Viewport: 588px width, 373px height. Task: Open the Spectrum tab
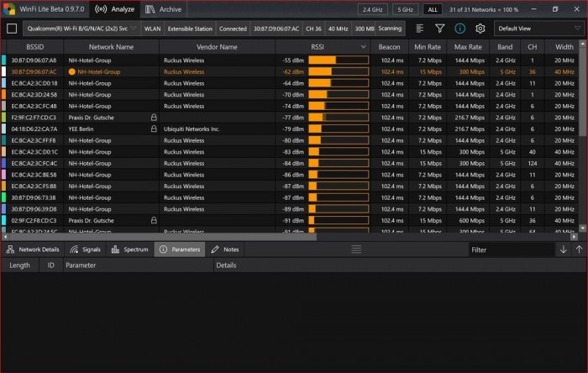pyautogui.click(x=130, y=250)
